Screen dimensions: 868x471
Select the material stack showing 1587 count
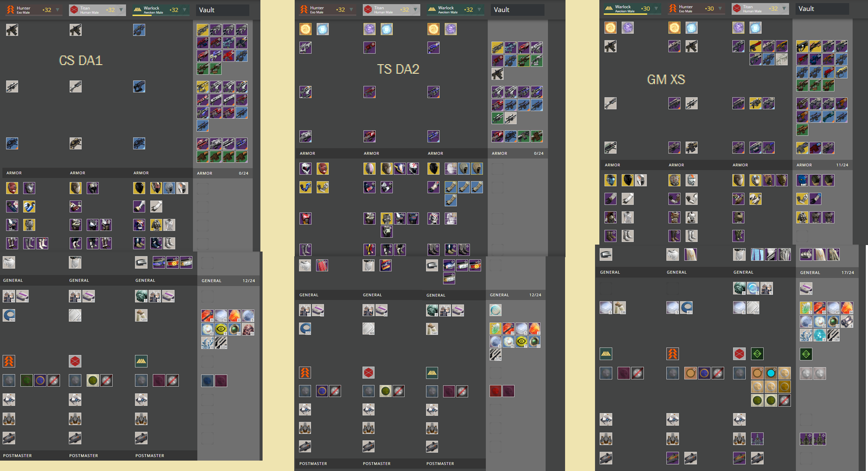pyautogui.click(x=833, y=335)
